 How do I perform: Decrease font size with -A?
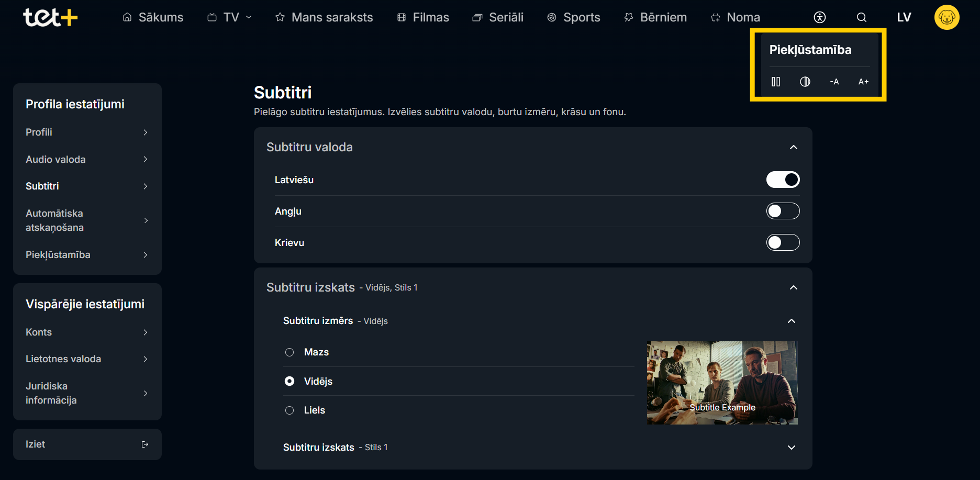tap(834, 82)
